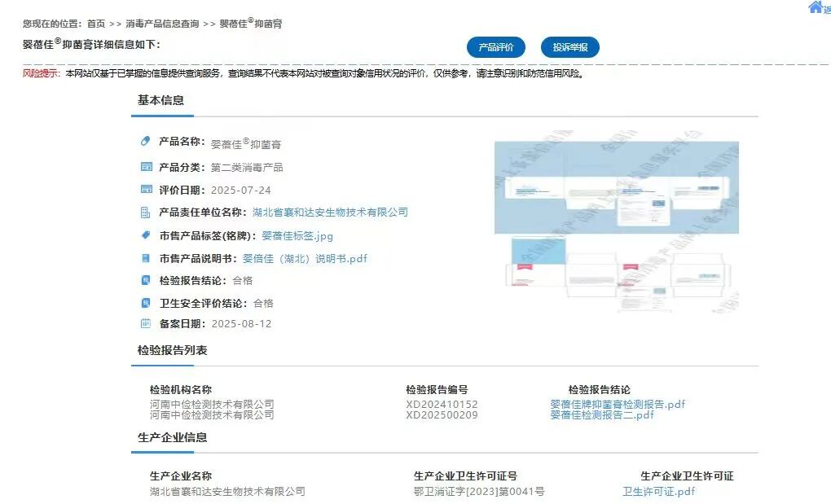
Task: Click the product label preview image
Action: coord(616,227)
